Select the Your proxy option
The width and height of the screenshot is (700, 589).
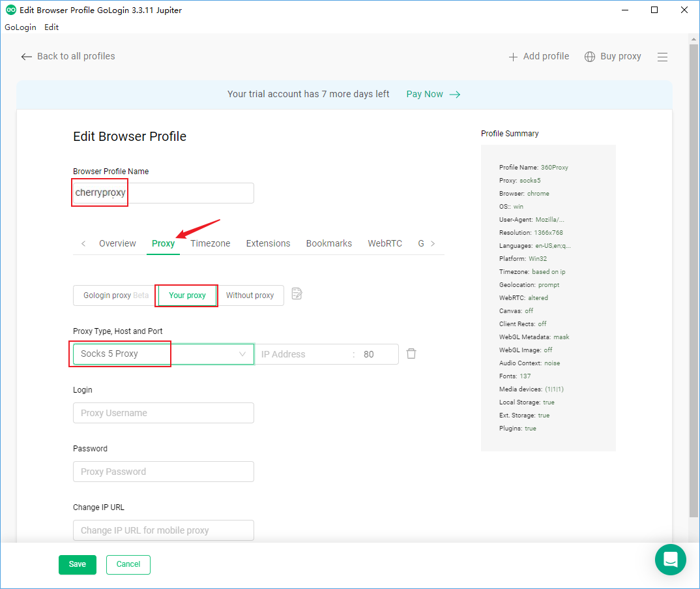pos(187,295)
